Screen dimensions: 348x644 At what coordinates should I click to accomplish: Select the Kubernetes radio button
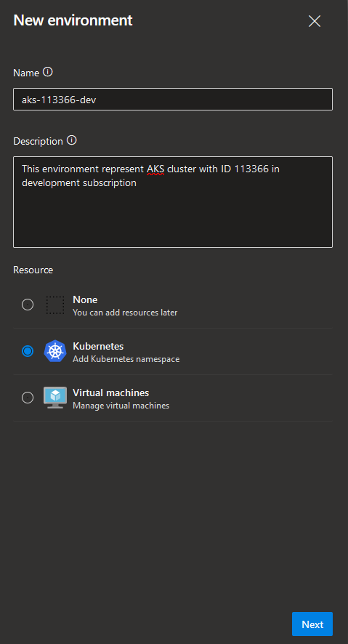pyautogui.click(x=28, y=351)
